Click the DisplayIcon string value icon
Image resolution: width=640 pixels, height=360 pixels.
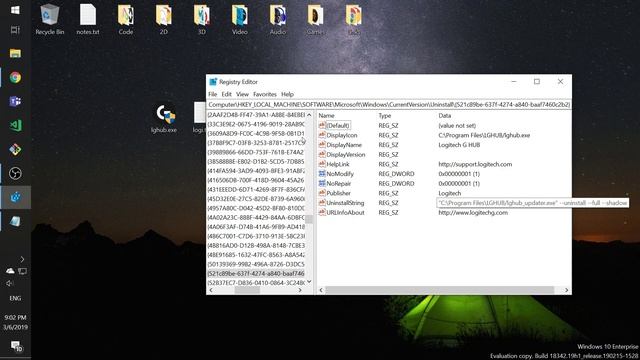[x=322, y=135]
